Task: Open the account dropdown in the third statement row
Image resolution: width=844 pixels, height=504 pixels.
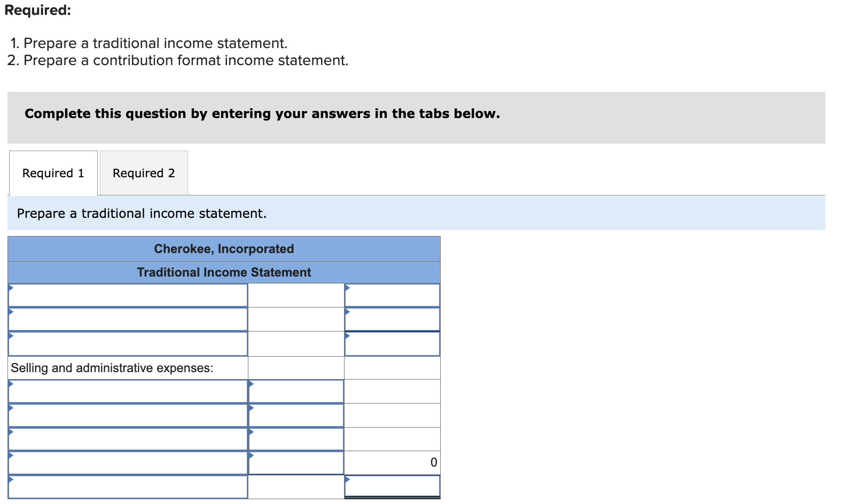Action: [x=127, y=343]
